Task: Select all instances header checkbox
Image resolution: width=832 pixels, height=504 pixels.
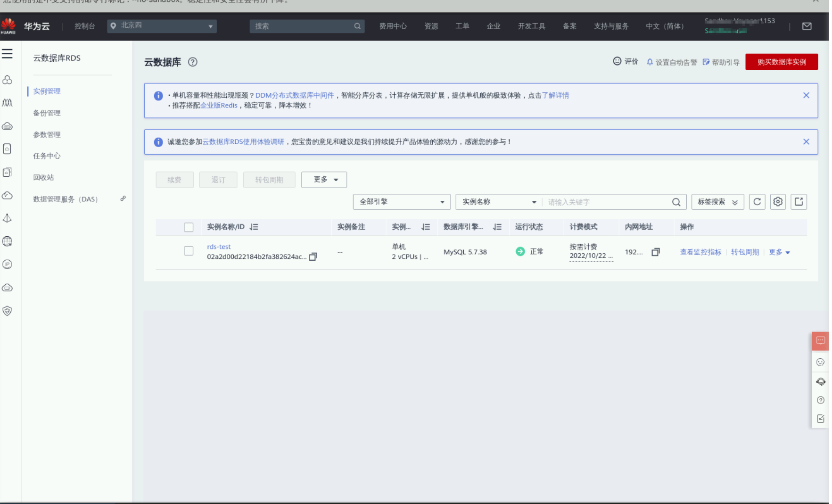Action: coord(189,227)
